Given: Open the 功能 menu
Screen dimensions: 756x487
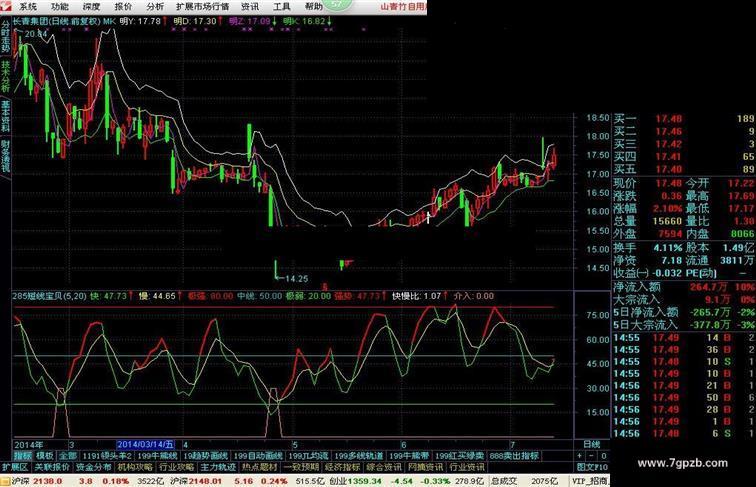Looking at the screenshot, I should [x=59, y=7].
